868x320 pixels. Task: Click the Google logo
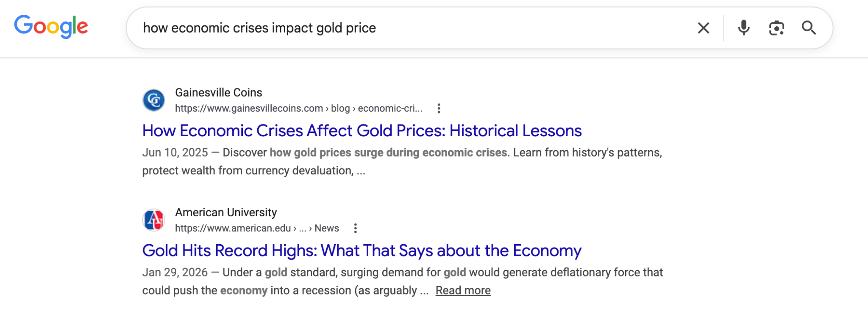51,27
